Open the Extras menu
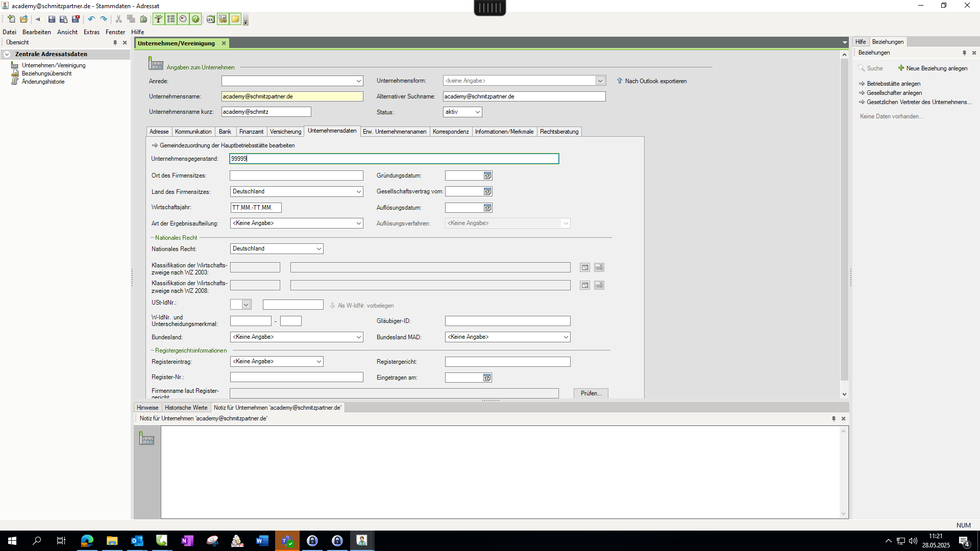 [x=91, y=32]
